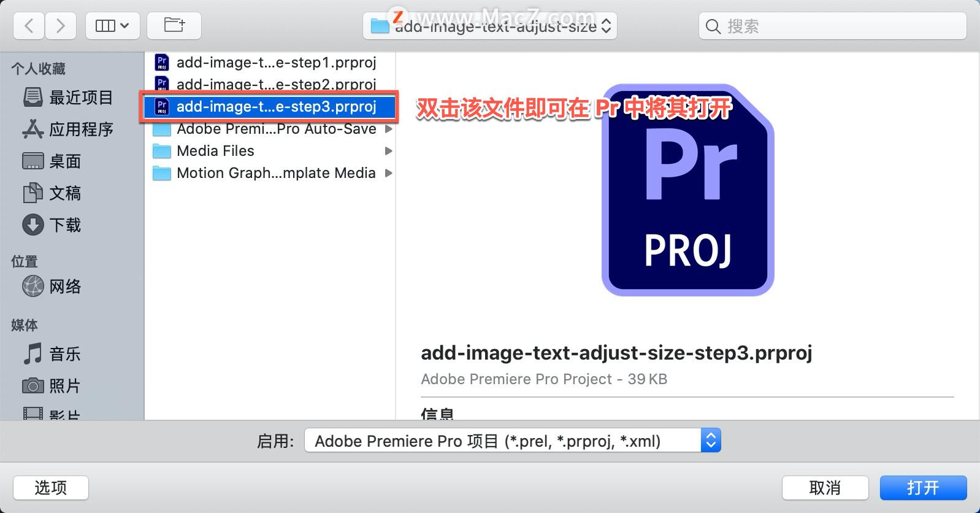
Task: Open the column view options dropdown
Action: (112, 26)
